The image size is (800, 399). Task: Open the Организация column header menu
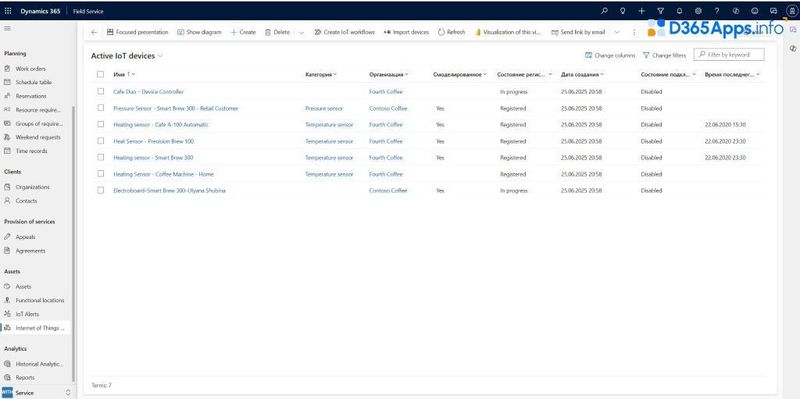pyautogui.click(x=389, y=74)
